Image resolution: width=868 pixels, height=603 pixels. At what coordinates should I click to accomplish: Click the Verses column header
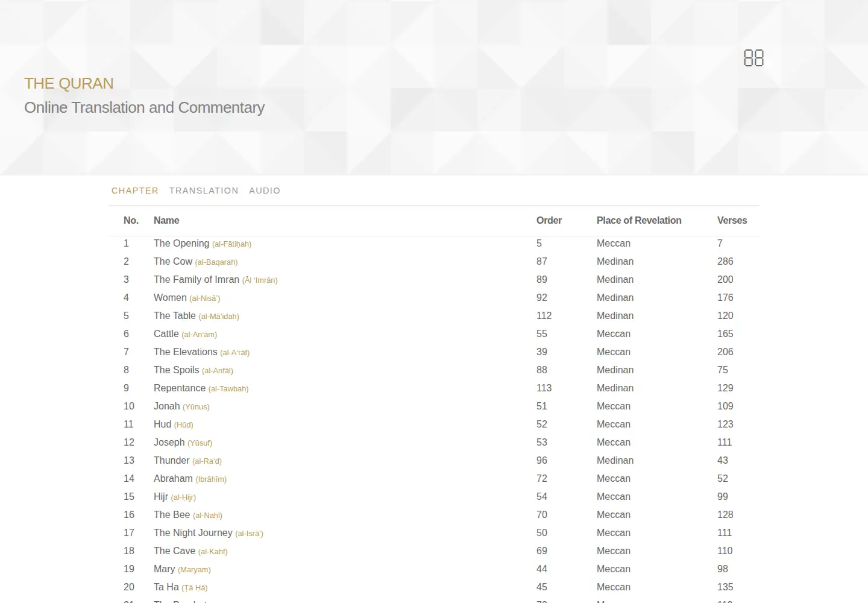coord(732,221)
